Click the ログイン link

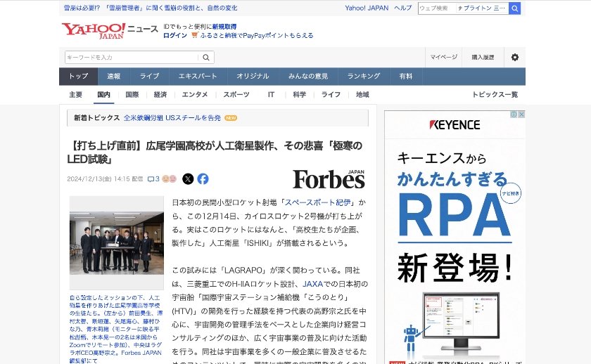[174, 36]
